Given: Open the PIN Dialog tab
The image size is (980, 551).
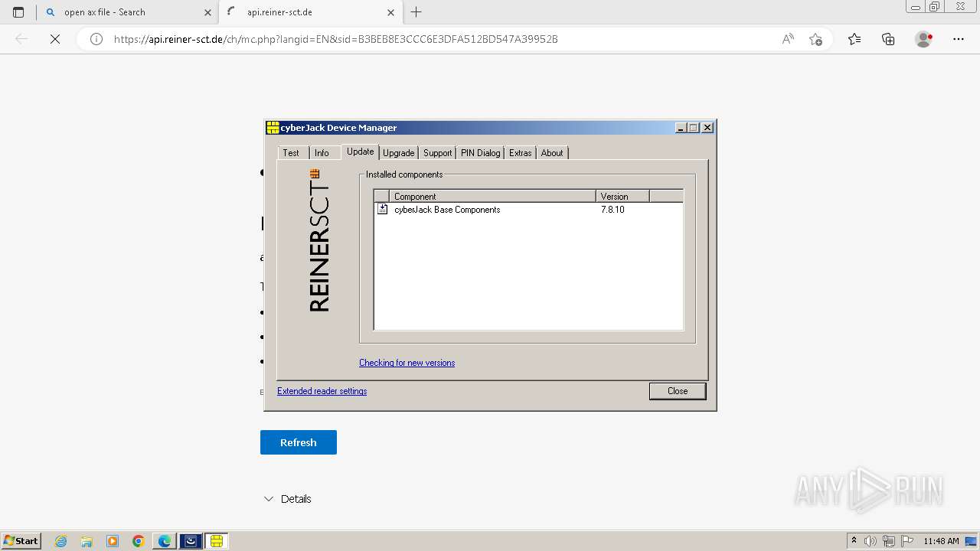Looking at the screenshot, I should 480,153.
